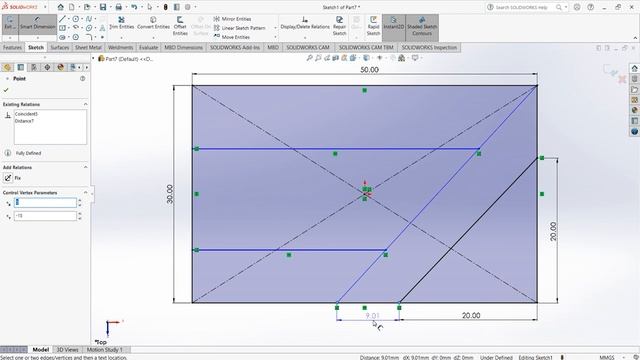Screen dimensions: 640x360
Task: Open DisplayManager tab icon
Action: [x=61, y=67]
